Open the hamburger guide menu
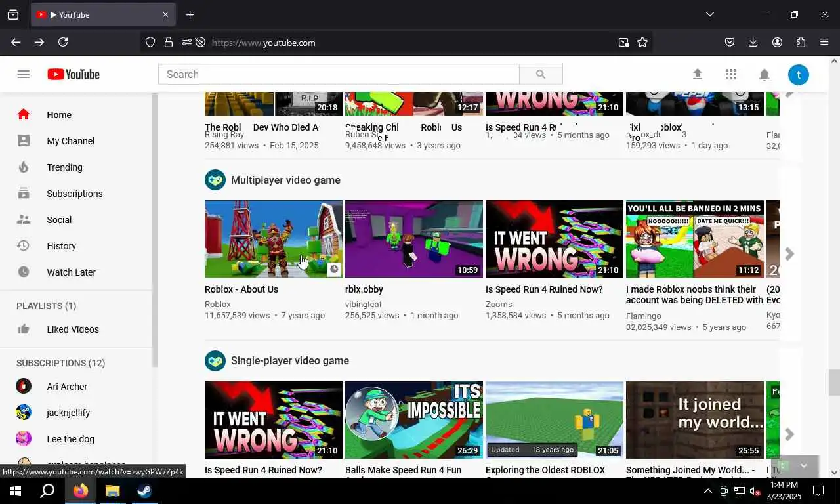840x504 pixels. point(24,74)
